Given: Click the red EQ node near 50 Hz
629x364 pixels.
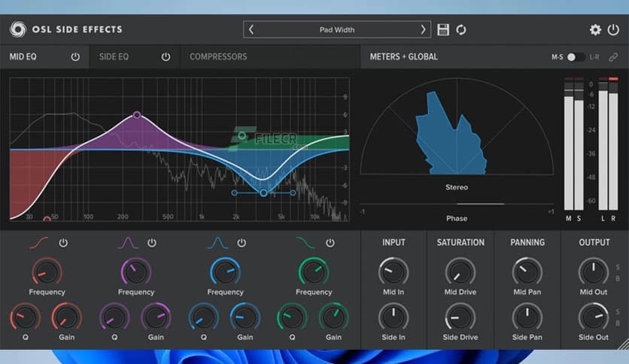Looking at the screenshot, I should (47, 220).
